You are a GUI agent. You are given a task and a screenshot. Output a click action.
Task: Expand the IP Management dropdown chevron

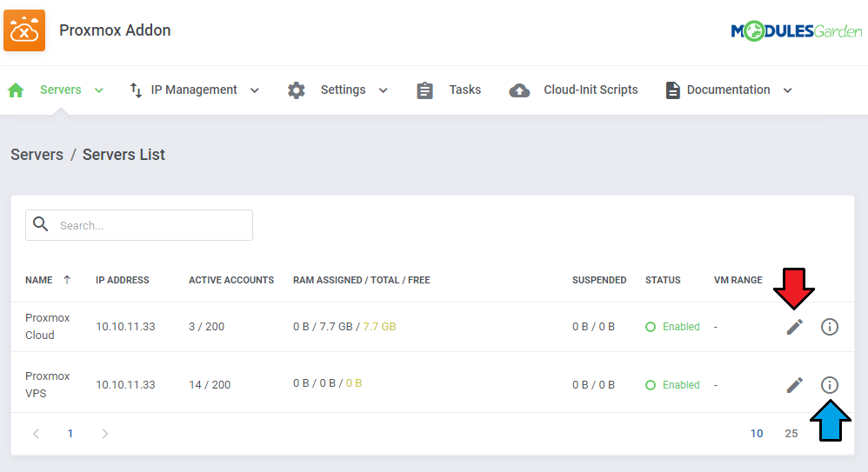click(255, 90)
